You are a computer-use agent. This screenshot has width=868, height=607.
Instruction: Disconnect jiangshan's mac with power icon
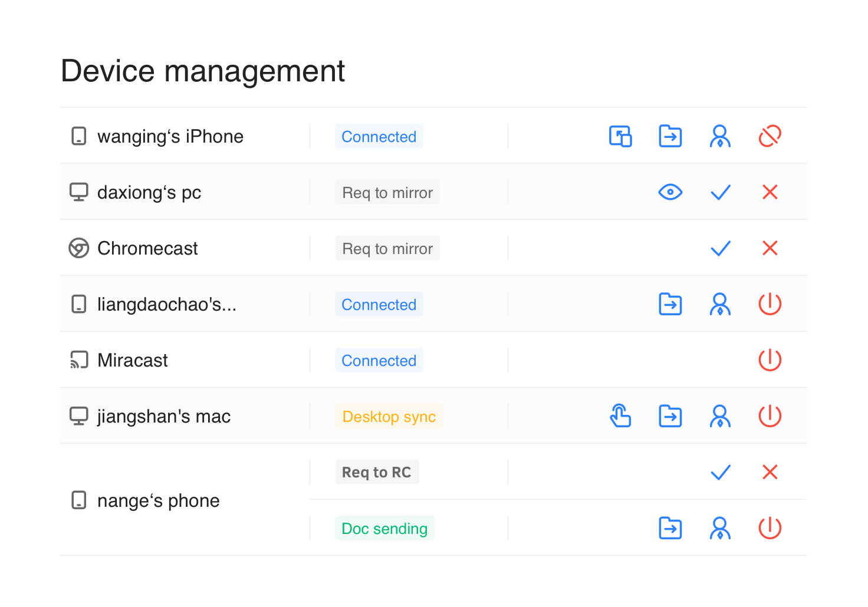(770, 416)
